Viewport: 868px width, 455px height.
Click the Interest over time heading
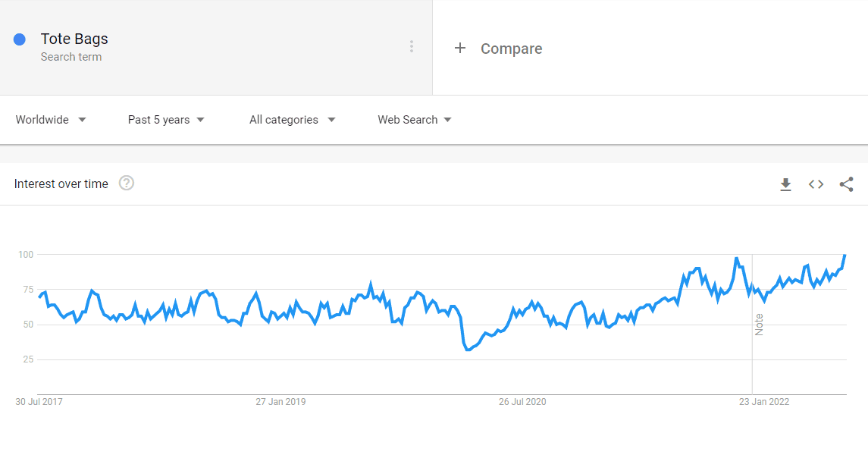point(61,184)
